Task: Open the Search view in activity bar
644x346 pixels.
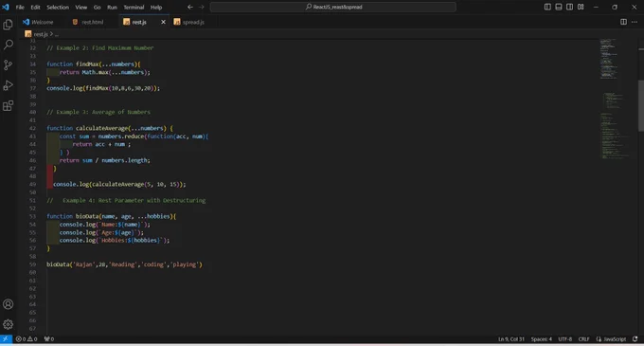Action: coord(8,45)
